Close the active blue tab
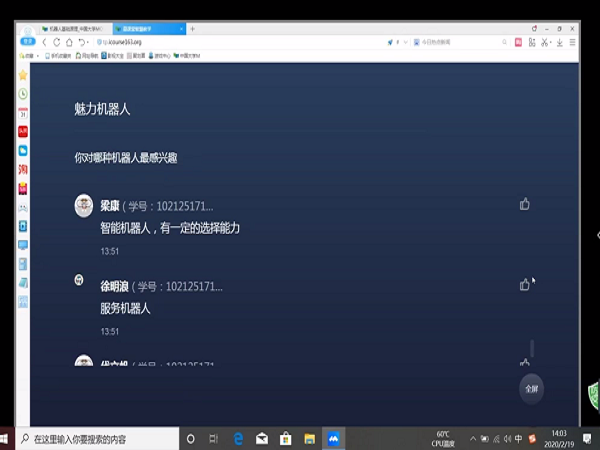The image size is (600, 450). pos(181,29)
